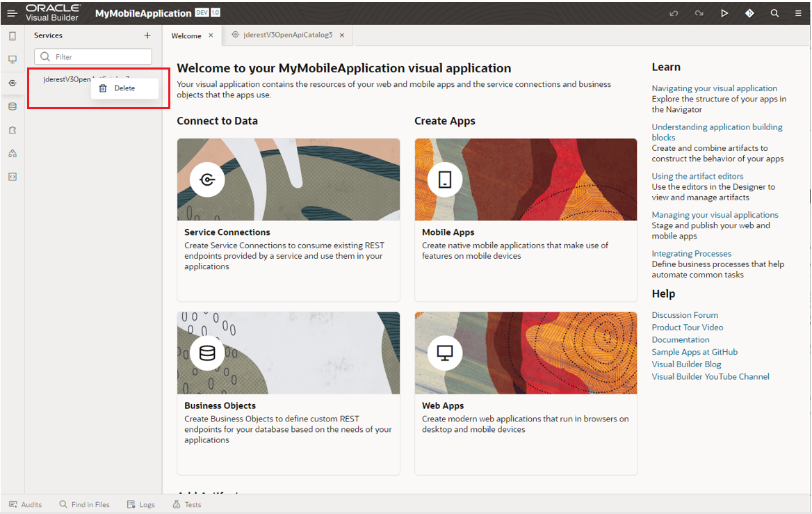The width and height of the screenshot is (812, 514).
Task: Click the Service Connections card title
Action: [x=227, y=232]
